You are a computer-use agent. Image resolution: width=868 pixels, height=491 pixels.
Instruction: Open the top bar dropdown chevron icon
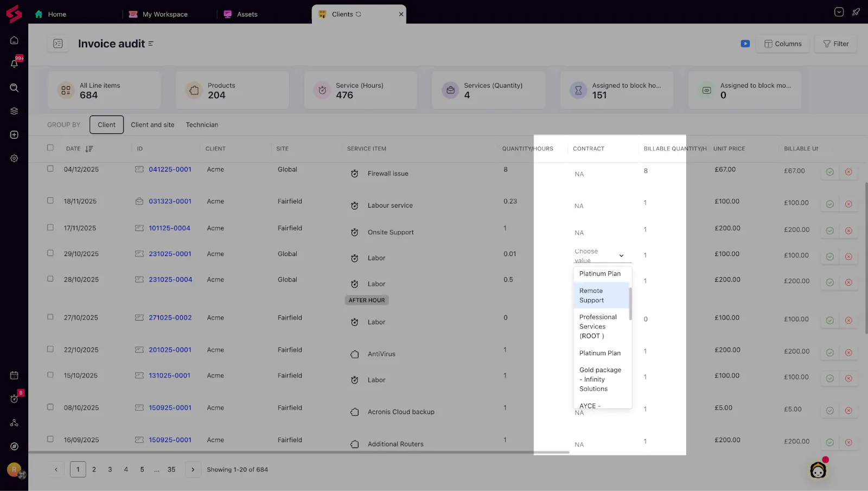tap(839, 12)
